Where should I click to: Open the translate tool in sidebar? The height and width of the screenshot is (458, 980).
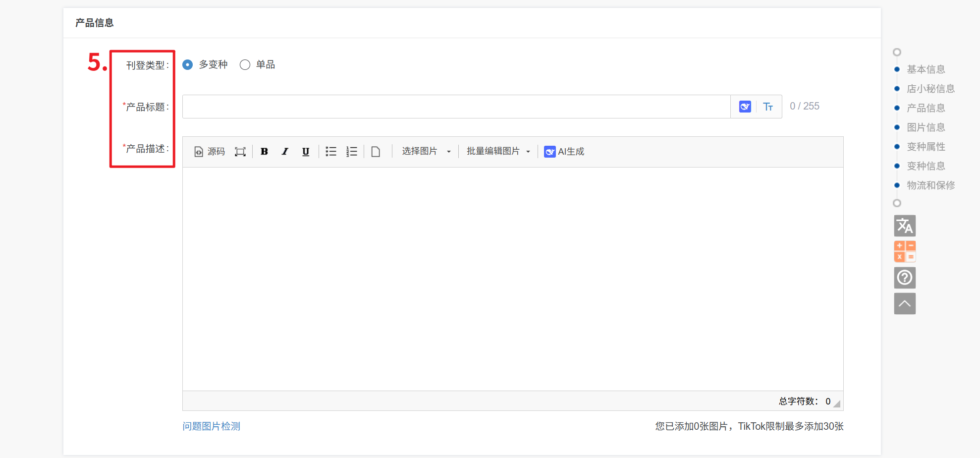click(904, 226)
